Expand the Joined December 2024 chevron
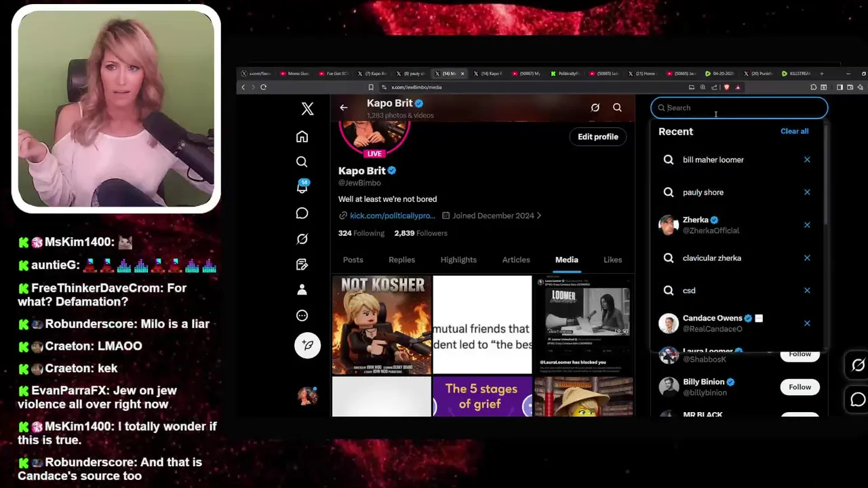This screenshot has width=868, height=488. click(539, 216)
